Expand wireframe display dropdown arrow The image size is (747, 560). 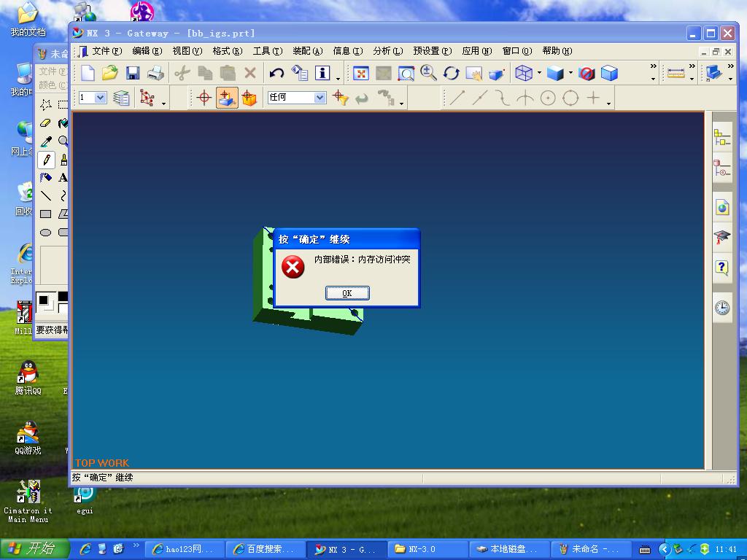pyautogui.click(x=539, y=73)
